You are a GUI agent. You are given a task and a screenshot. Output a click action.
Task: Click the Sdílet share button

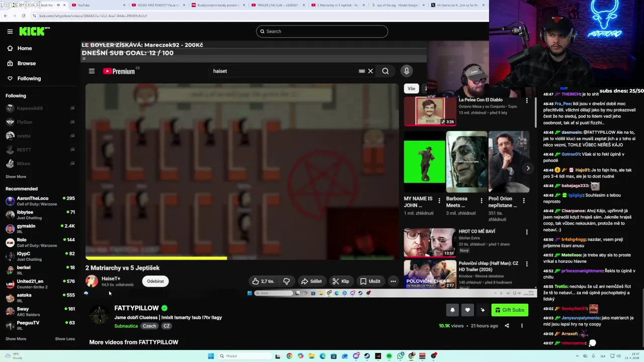click(x=311, y=281)
